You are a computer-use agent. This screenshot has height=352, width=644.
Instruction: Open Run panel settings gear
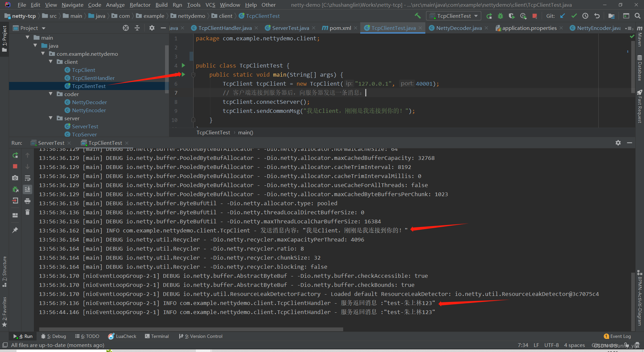618,143
